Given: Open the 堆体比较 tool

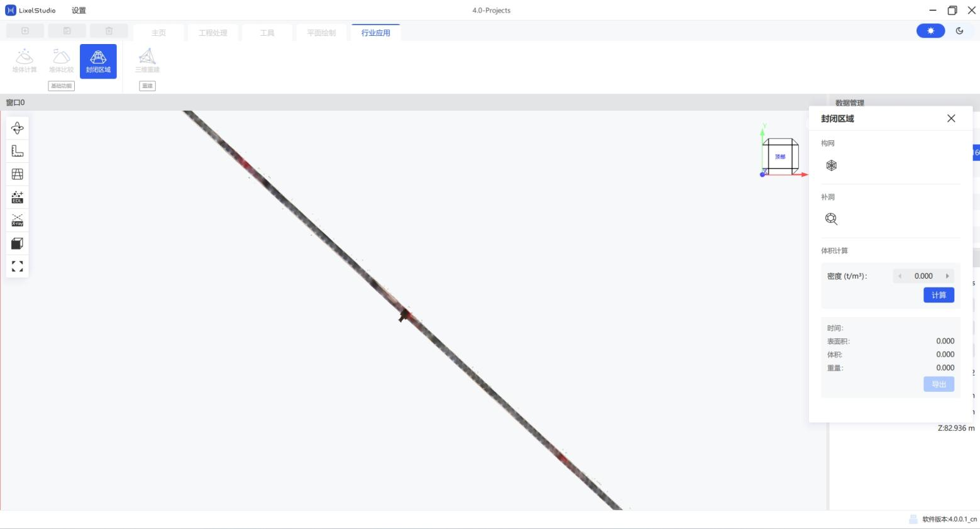Looking at the screenshot, I should [x=61, y=61].
